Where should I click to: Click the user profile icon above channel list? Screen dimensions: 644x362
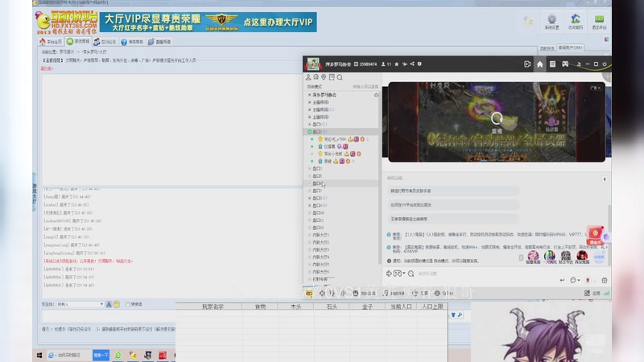pos(308,77)
